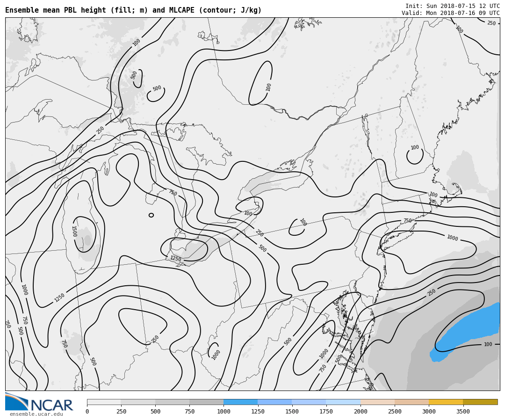This screenshot has height=420, width=505.
Task: Click the colorbar tick label 0
Action: point(87,411)
